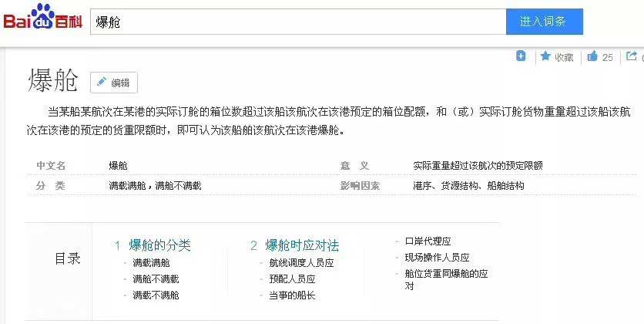The height and width of the screenshot is (324, 644).
Task: Click the 编辑 edit button
Action: point(114,83)
